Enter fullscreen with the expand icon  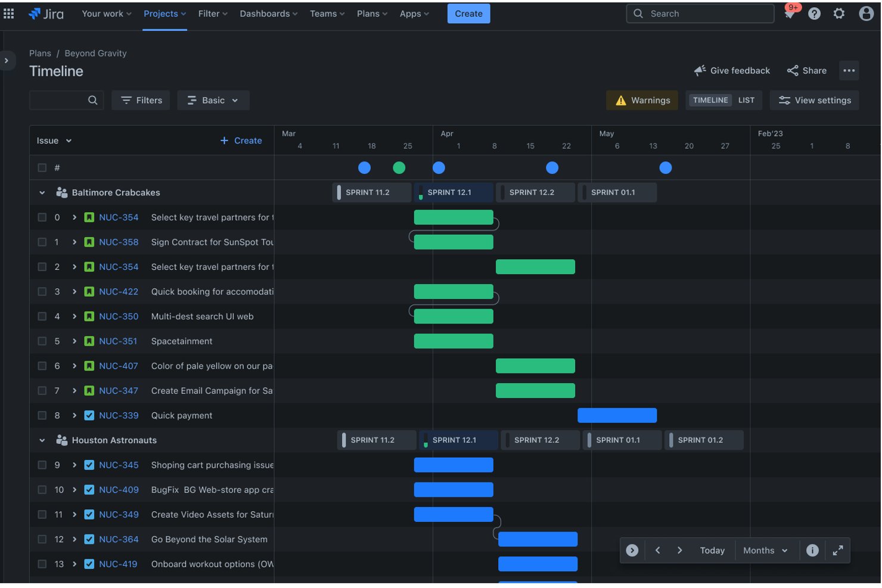837,550
